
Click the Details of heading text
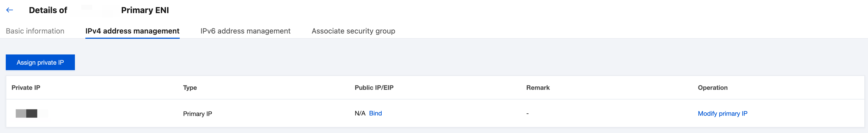click(48, 10)
